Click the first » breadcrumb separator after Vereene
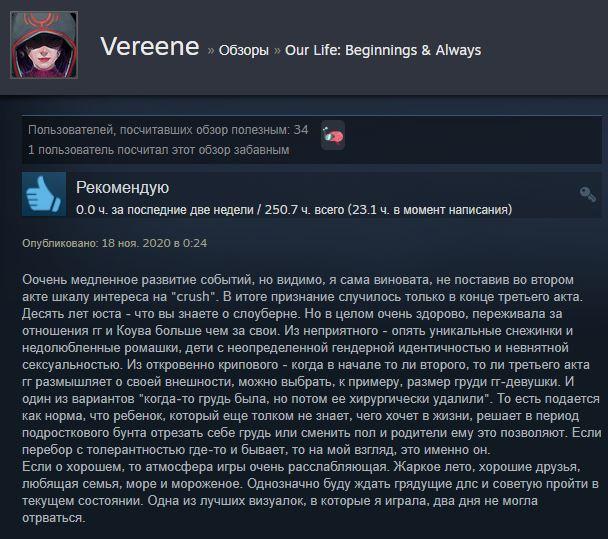 (x=211, y=50)
